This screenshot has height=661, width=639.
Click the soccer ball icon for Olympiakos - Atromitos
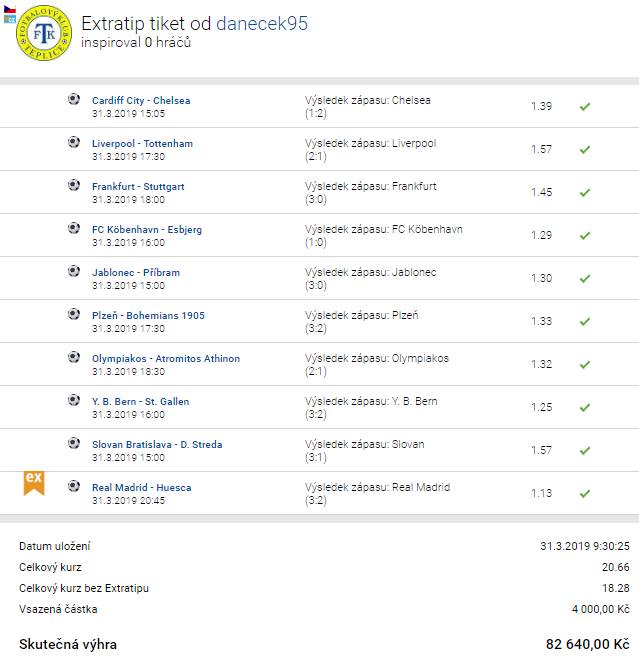[74, 357]
